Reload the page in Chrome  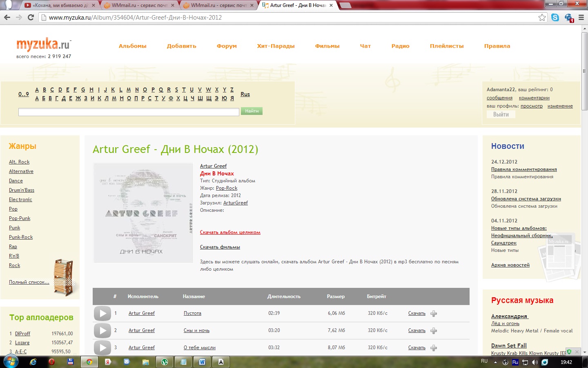pos(31,17)
